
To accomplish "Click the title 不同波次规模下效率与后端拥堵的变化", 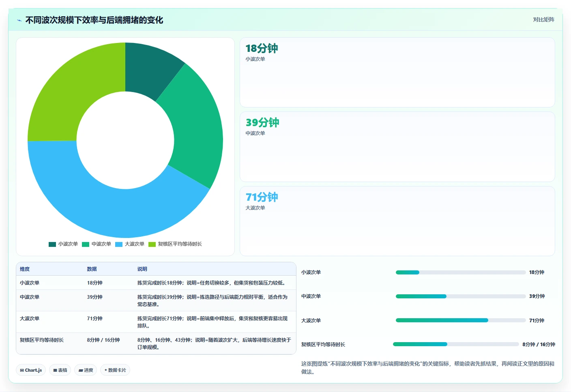I will point(94,20).
